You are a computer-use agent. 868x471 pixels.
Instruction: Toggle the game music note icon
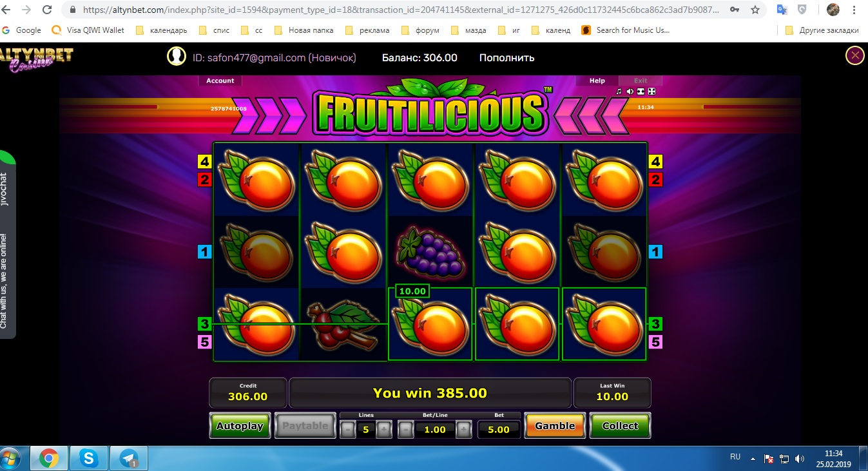click(619, 91)
